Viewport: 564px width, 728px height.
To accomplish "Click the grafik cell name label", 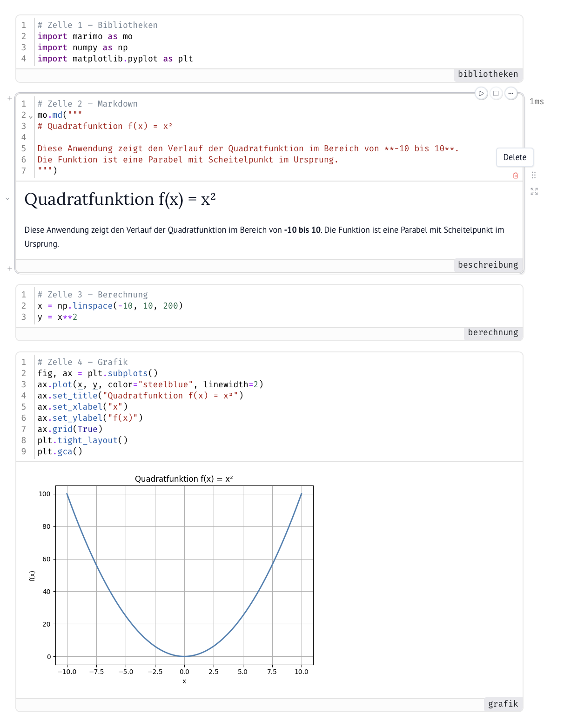I will click(503, 704).
